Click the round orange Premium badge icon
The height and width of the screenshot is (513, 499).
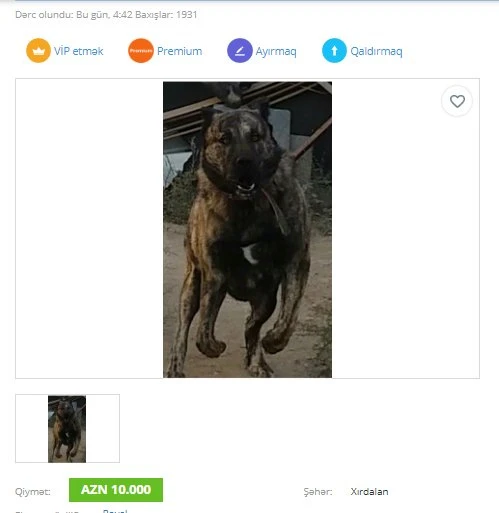(x=141, y=51)
